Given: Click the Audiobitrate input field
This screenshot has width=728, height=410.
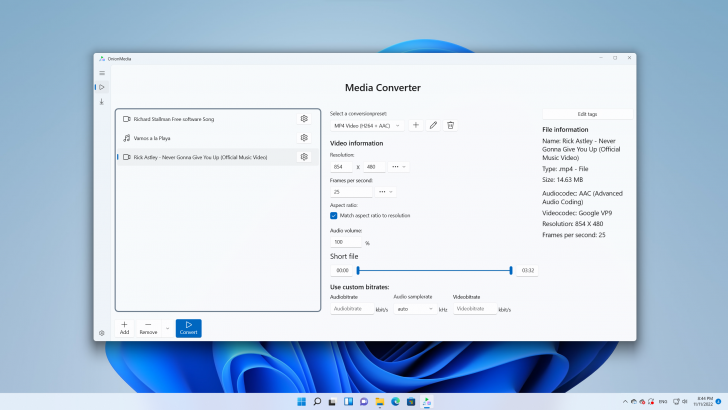Looking at the screenshot, I should pyautogui.click(x=352, y=309).
